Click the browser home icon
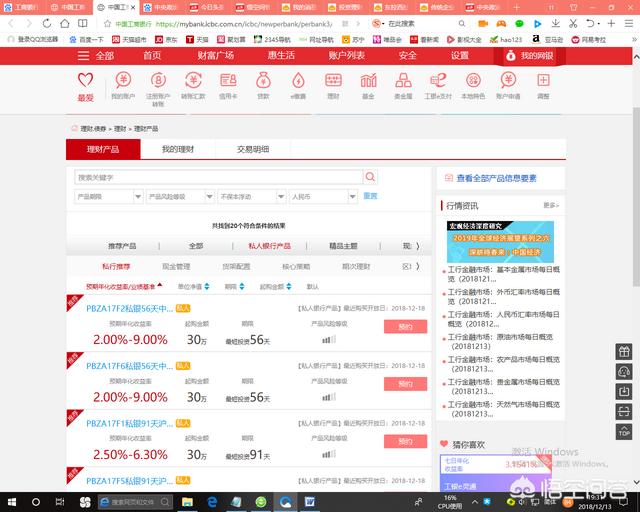640x512 pixels. (x=64, y=24)
